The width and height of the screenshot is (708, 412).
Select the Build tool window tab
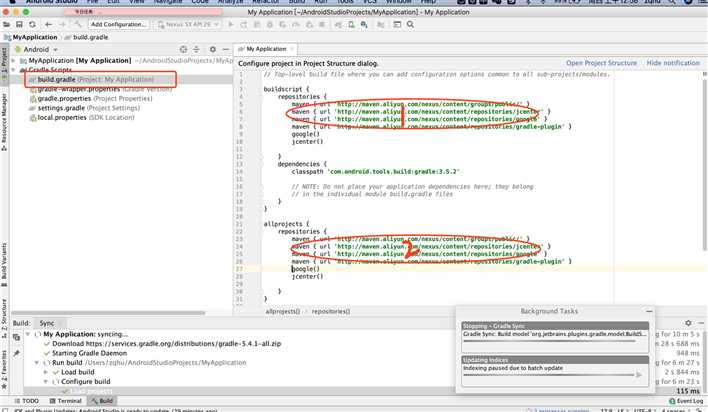102,401
